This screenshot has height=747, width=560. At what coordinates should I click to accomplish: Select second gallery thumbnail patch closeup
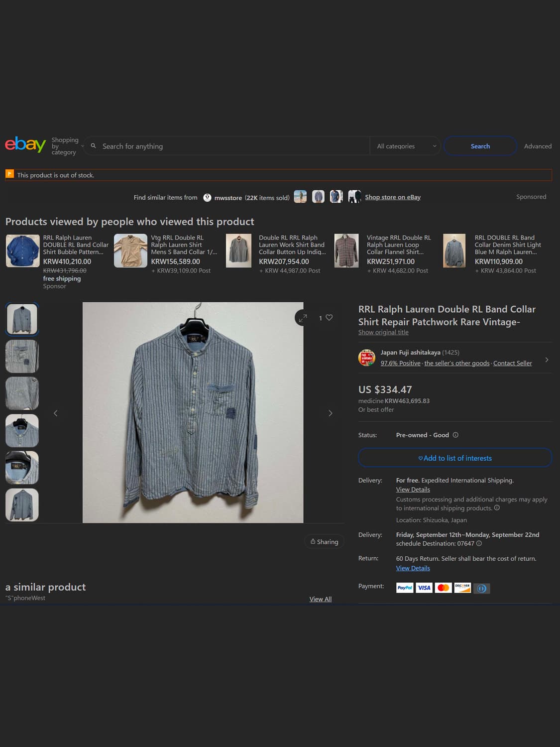pyautogui.click(x=22, y=356)
